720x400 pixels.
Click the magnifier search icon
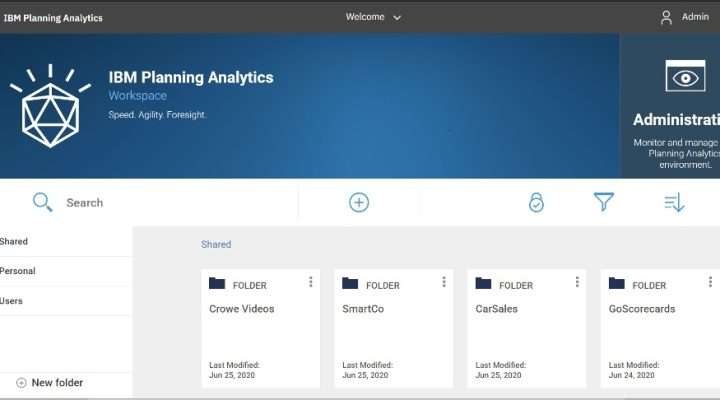pyautogui.click(x=42, y=202)
